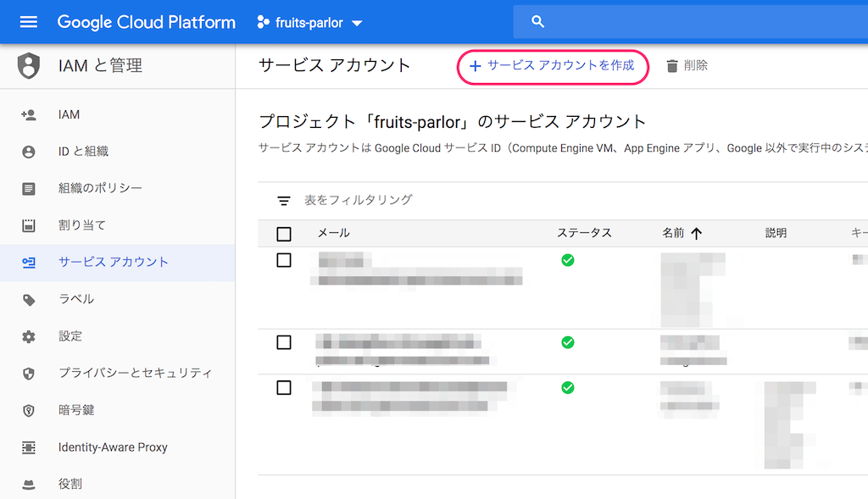Click サービス アカウントを作成 button
The image size is (868, 499).
[x=553, y=66]
